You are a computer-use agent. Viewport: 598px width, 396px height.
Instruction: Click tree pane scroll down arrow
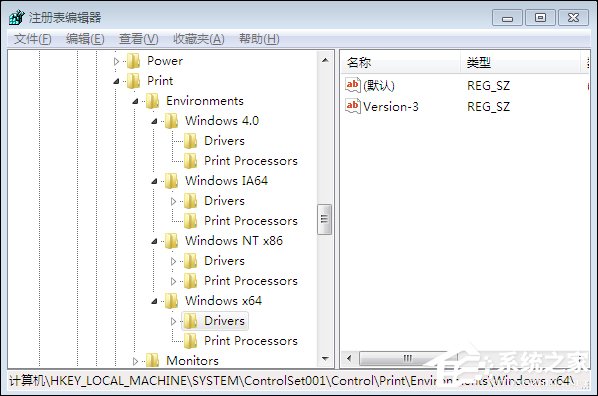pyautogui.click(x=325, y=359)
